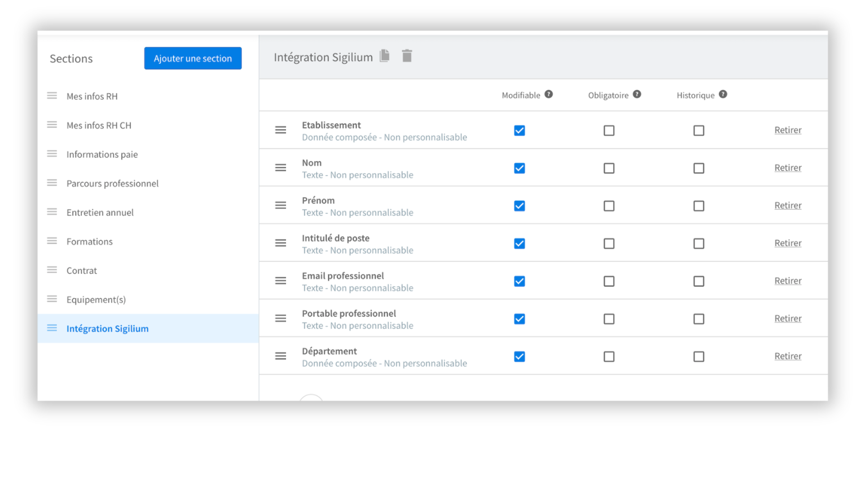Open the Informations paie section

pos(102,155)
